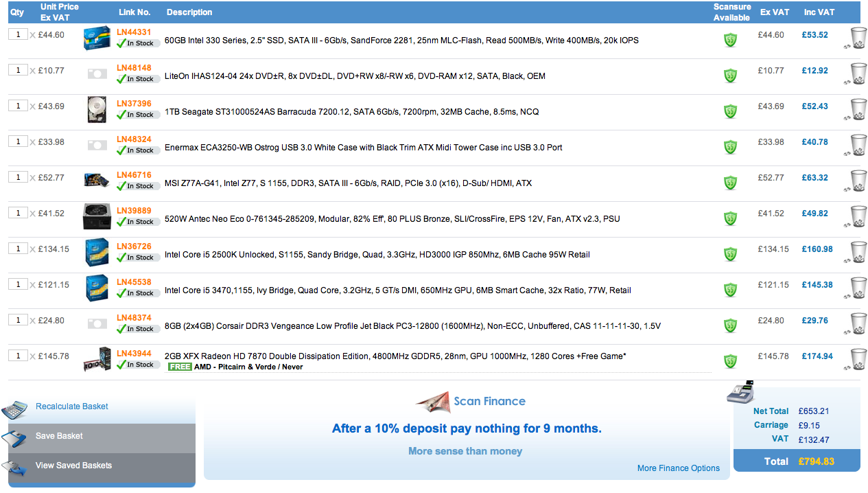Open link number LN48324
Image resolution: width=868 pixels, height=493 pixels.
pos(134,139)
